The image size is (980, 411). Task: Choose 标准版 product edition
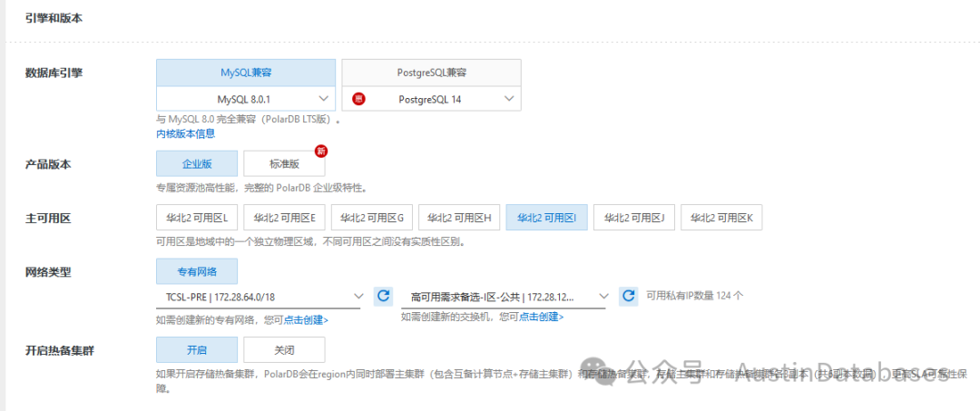284,164
